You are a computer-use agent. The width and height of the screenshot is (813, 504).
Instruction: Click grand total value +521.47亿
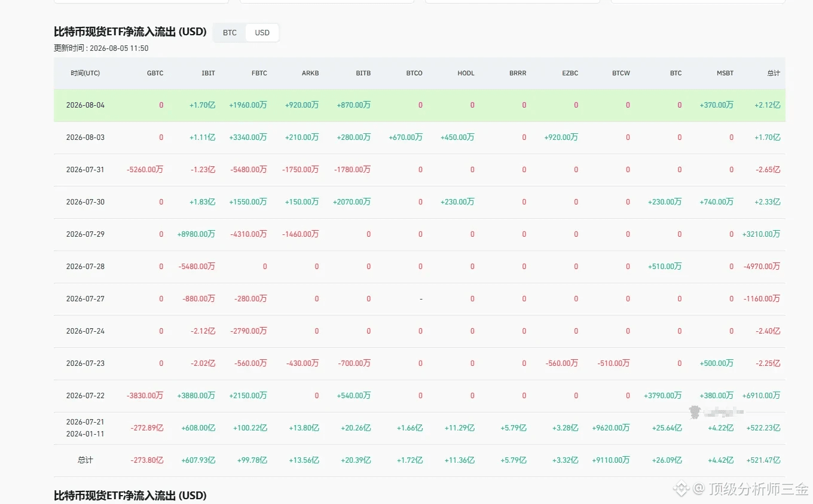click(x=763, y=460)
